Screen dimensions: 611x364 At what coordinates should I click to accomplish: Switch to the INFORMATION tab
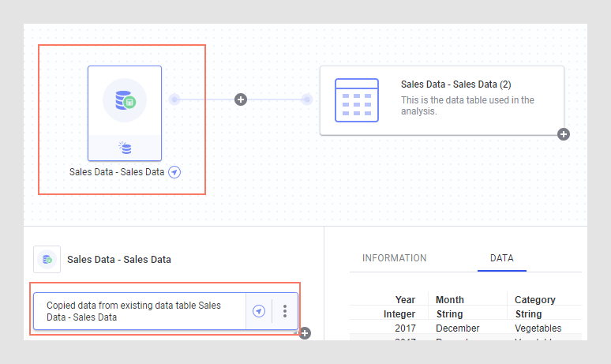(394, 258)
